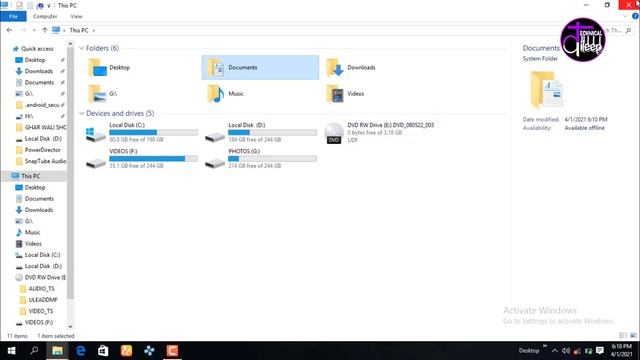Open the Music folder tile
The width and height of the screenshot is (640, 360).
(x=225, y=93)
